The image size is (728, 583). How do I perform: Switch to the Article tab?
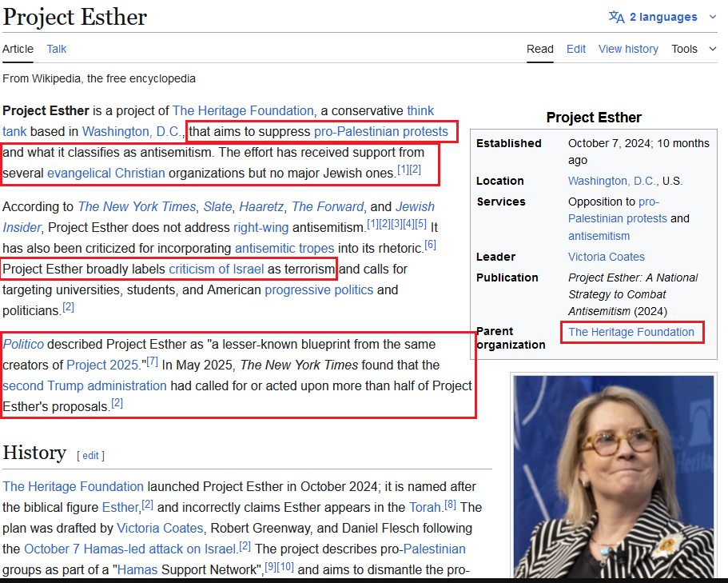[x=18, y=49]
